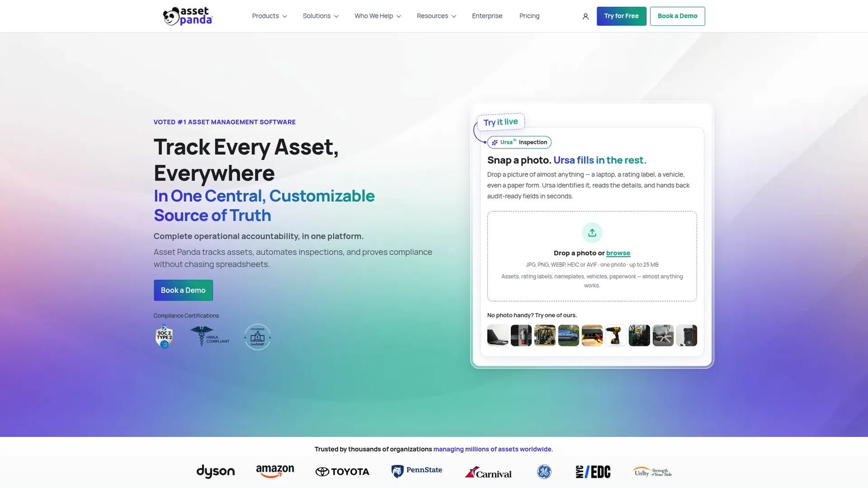The image size is (868, 488).
Task: Click the 'Compliance Certifications' label
Action: pyautogui.click(x=186, y=315)
